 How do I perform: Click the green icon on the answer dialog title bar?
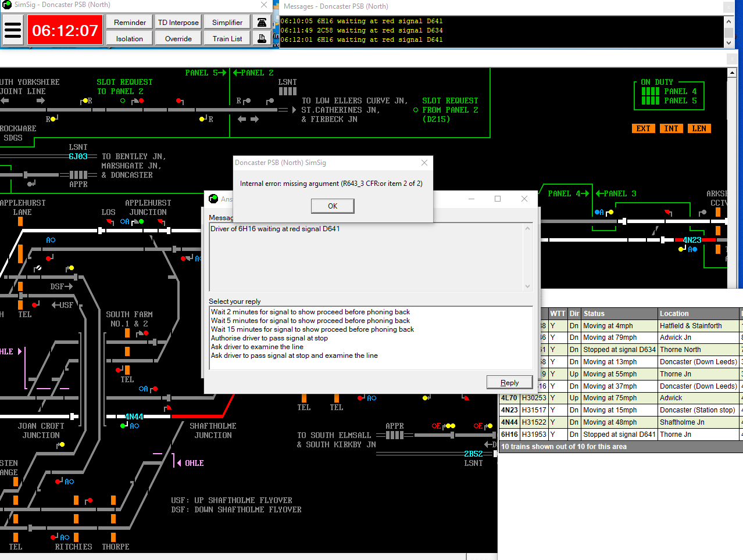(x=213, y=199)
